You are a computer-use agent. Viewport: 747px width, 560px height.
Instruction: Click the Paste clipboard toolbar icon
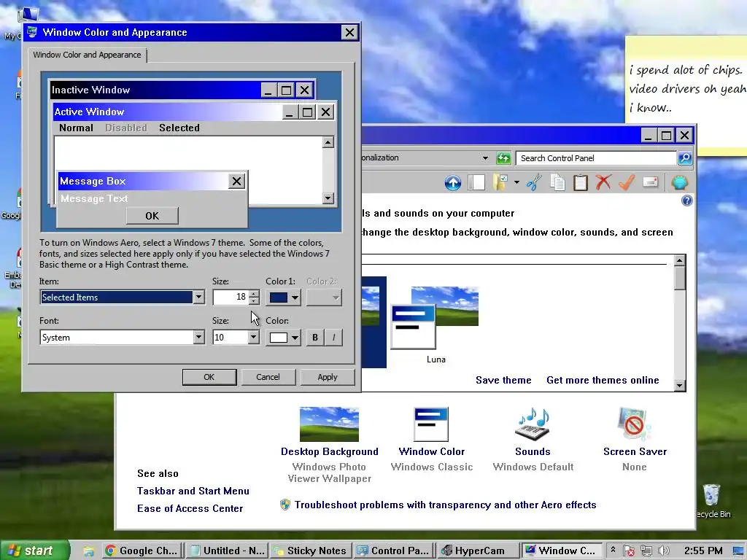[580, 183]
